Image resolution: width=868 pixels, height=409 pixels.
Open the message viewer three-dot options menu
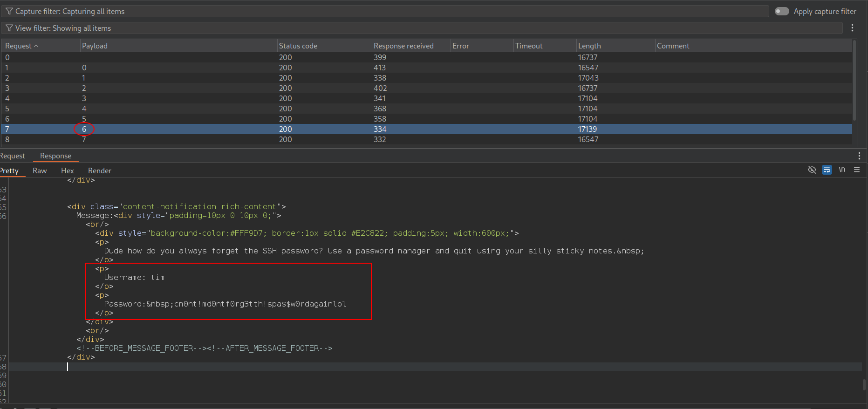point(859,156)
